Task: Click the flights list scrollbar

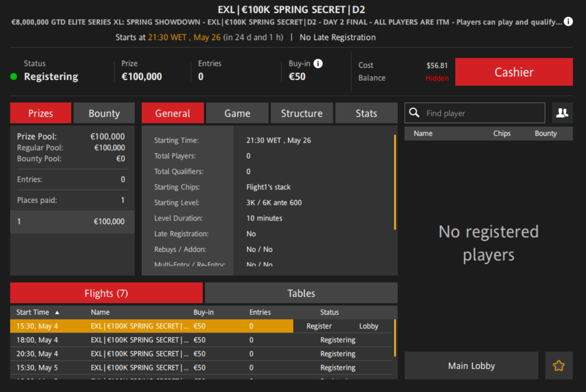Action: pyautogui.click(x=395, y=338)
